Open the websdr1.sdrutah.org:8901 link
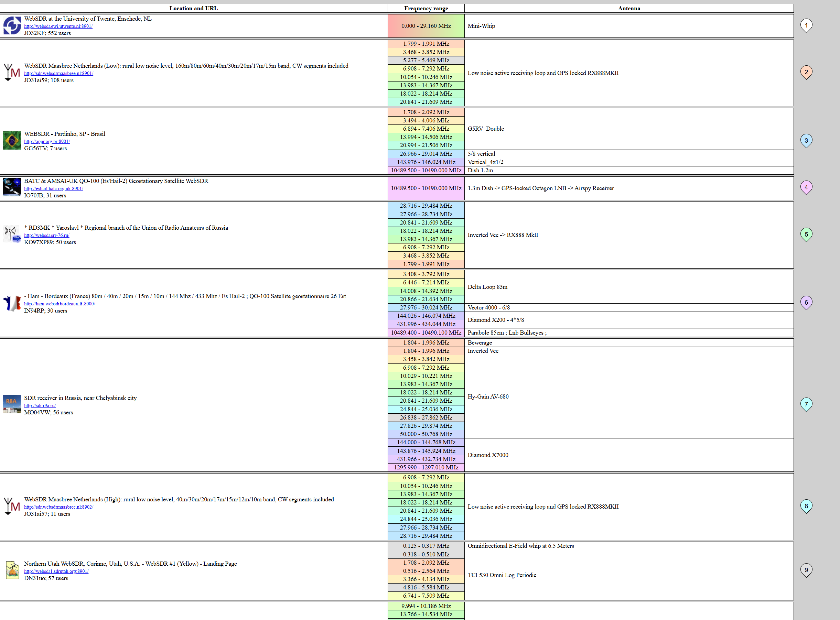Screen dimensions: 840x620 pyautogui.click(x=56, y=571)
